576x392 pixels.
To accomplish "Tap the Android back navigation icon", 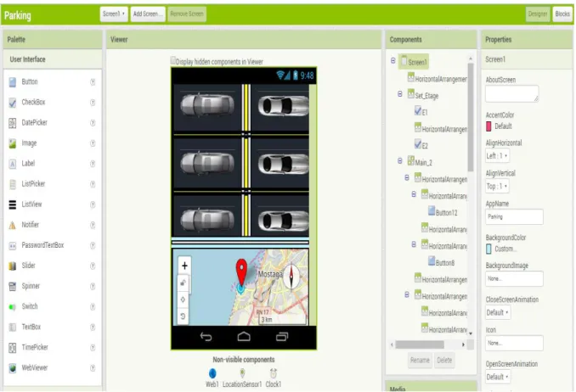I will (x=206, y=337).
